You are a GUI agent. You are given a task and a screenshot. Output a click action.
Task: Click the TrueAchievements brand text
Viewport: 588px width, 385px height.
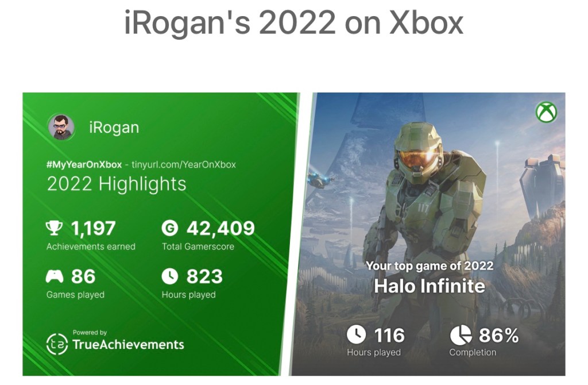click(128, 345)
